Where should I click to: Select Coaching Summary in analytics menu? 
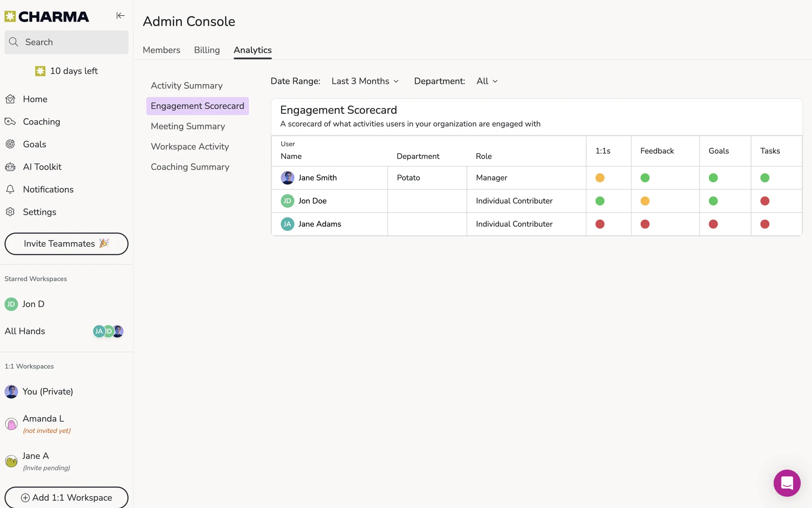point(190,167)
